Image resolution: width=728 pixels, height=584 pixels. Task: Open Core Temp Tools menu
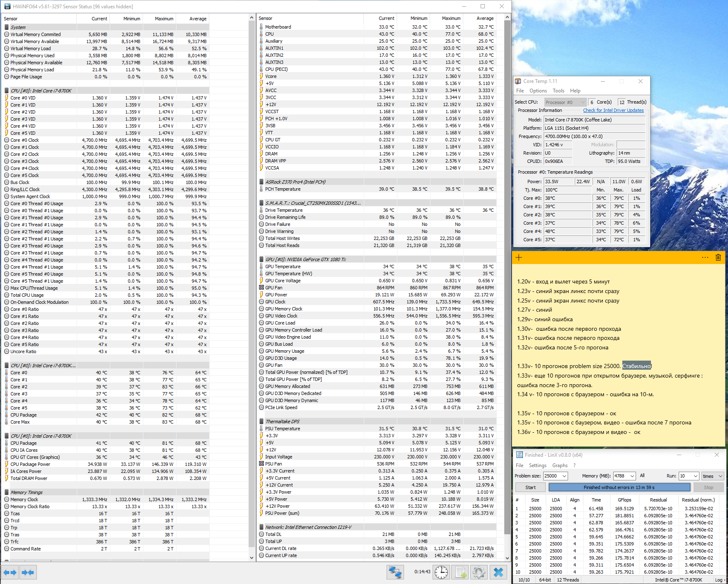click(559, 91)
